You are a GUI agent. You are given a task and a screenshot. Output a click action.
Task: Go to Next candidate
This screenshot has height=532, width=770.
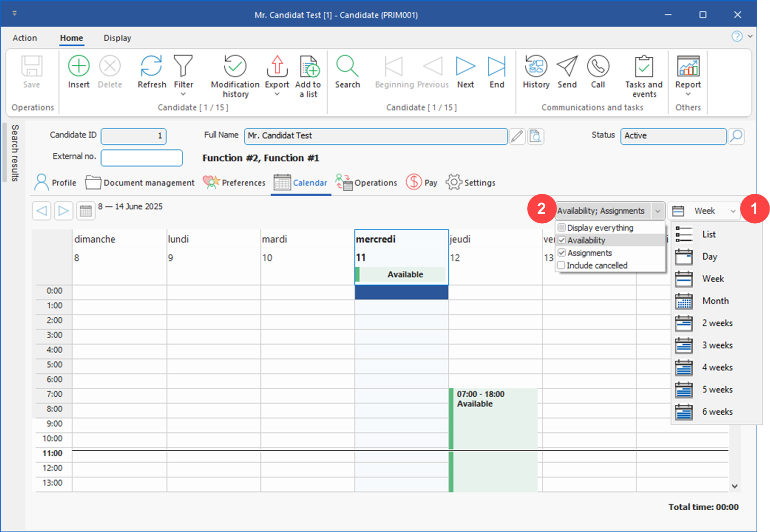point(465,67)
